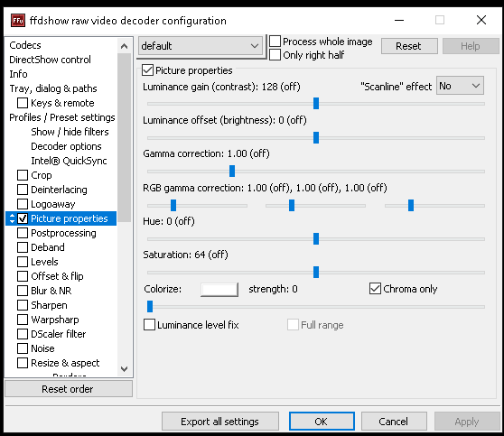Close the ffdshow configuration window
This screenshot has height=436, width=504.
click(481, 20)
